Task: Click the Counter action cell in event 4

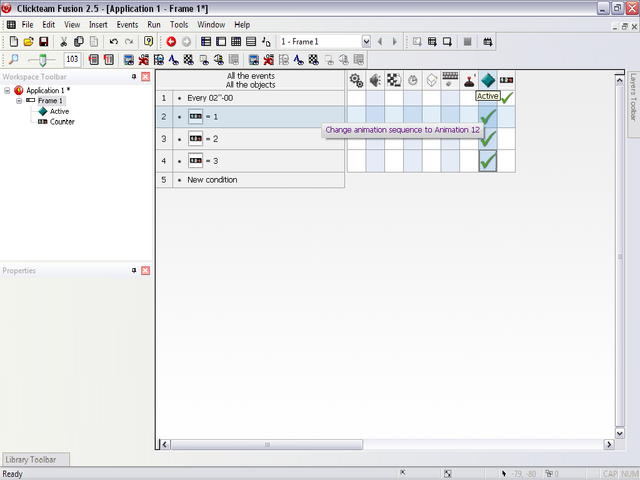Action: tap(507, 161)
